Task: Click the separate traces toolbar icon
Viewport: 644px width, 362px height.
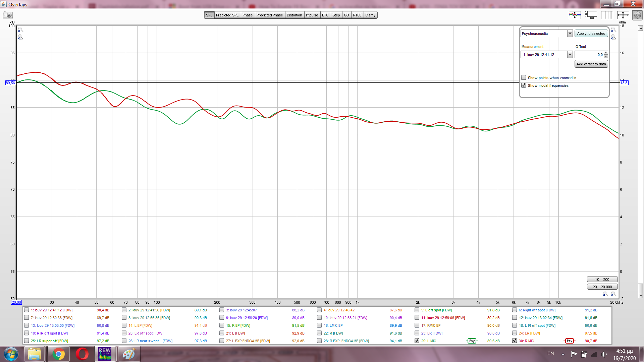Action: point(575,15)
